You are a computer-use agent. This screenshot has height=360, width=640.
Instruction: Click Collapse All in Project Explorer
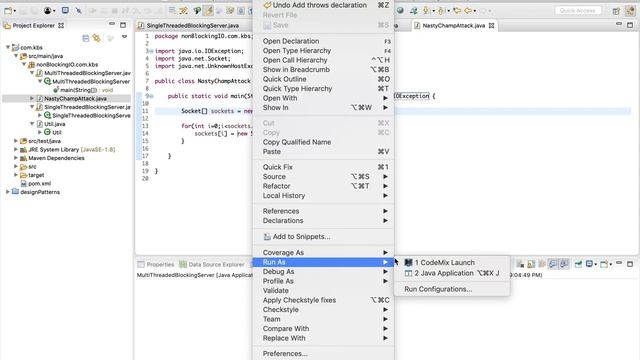click(x=86, y=38)
